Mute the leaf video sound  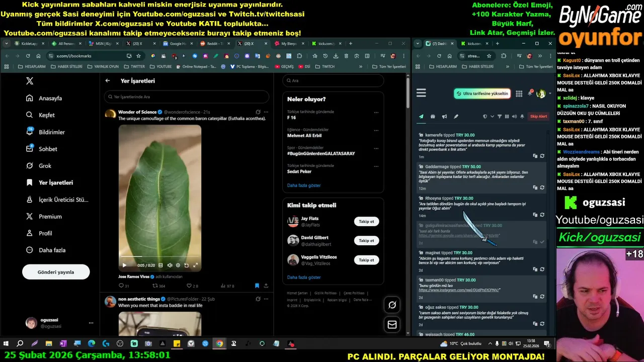click(169, 265)
